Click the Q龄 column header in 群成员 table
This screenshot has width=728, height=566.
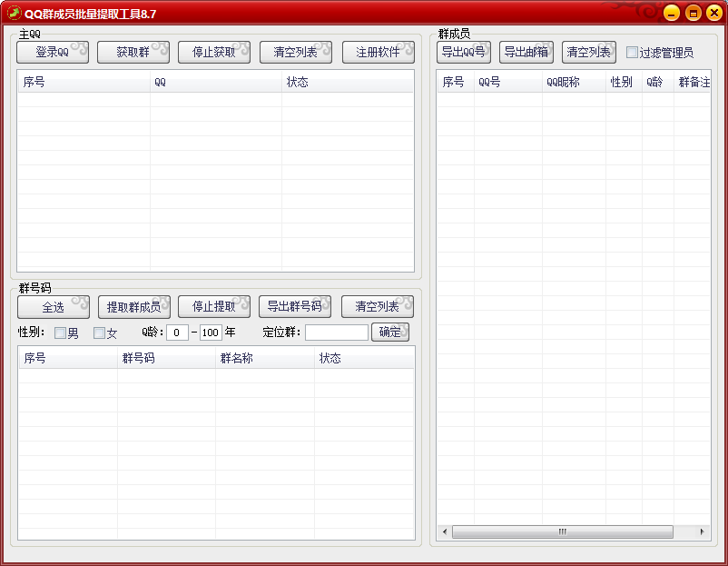pos(658,82)
